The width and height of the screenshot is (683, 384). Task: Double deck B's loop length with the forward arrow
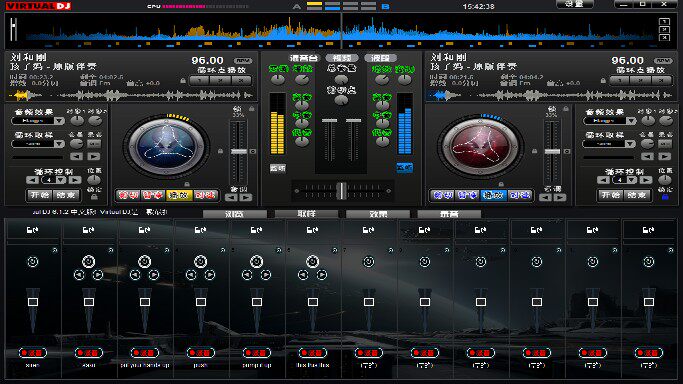click(x=646, y=180)
